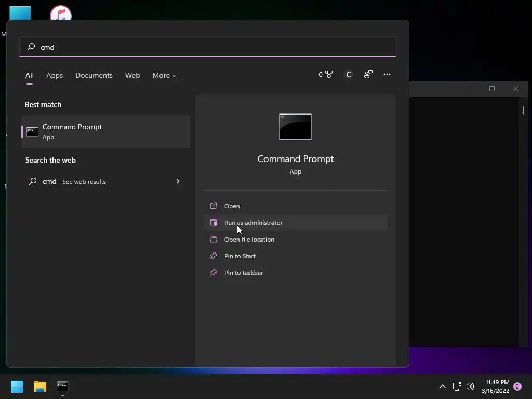The image size is (532, 399).
Task: Switch to the Web filter tab
Action: (x=132, y=75)
